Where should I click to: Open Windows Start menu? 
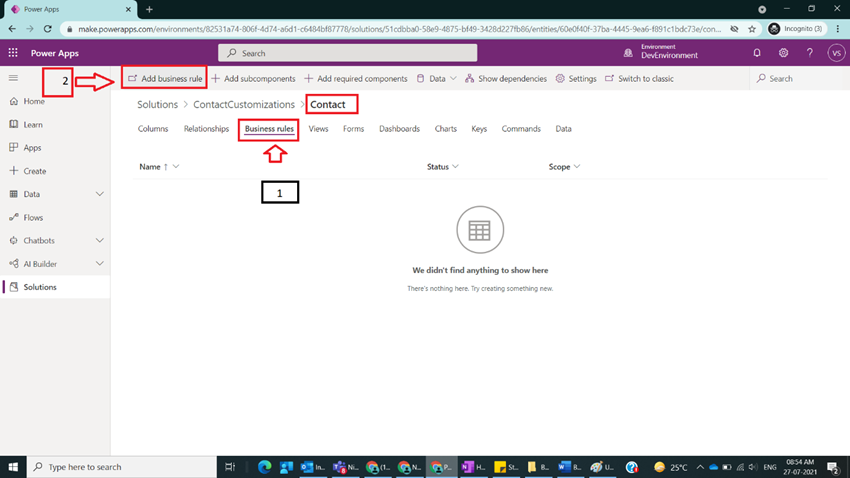[13, 467]
